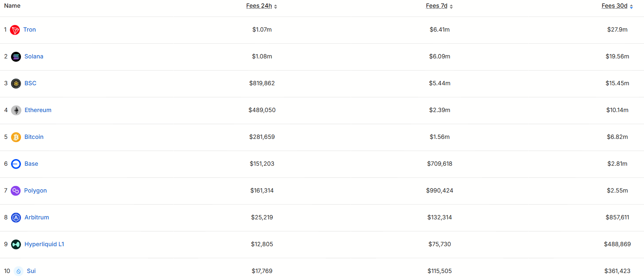Click the Hyperliquid L1 logo icon
The width and height of the screenshot is (644, 280).
tap(16, 244)
